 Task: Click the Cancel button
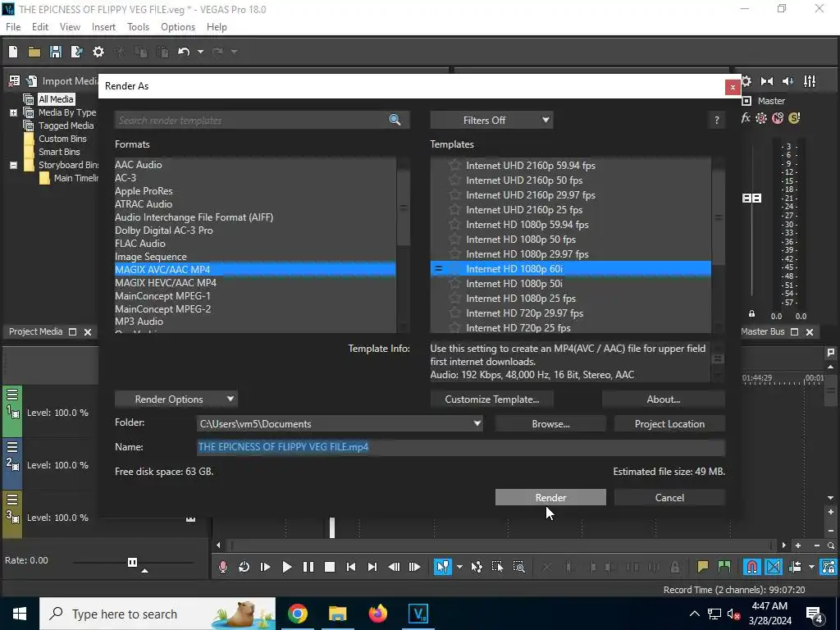click(x=669, y=497)
